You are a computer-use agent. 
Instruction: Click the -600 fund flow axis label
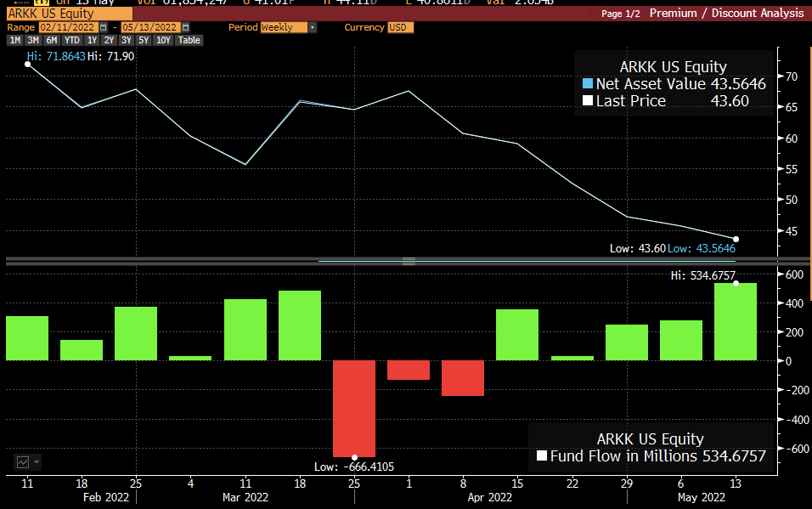[798, 449]
